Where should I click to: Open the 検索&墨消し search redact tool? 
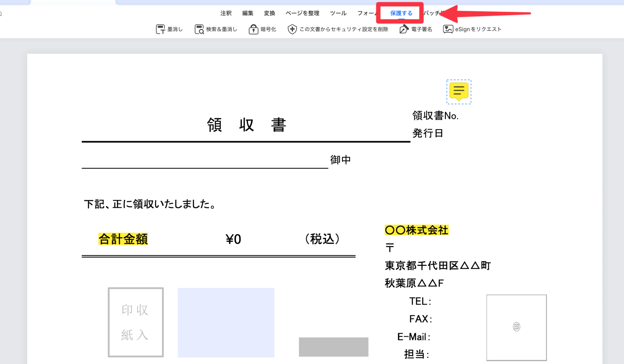coord(199,29)
